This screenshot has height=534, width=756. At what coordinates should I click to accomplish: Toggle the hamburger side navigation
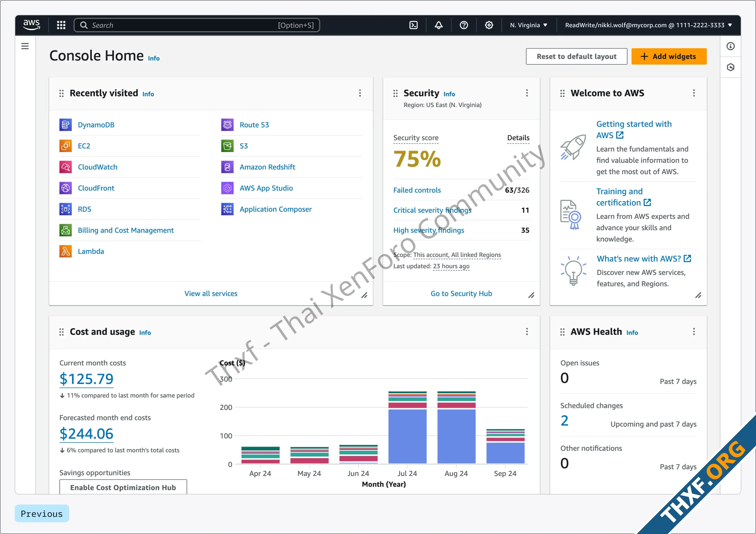(x=25, y=46)
